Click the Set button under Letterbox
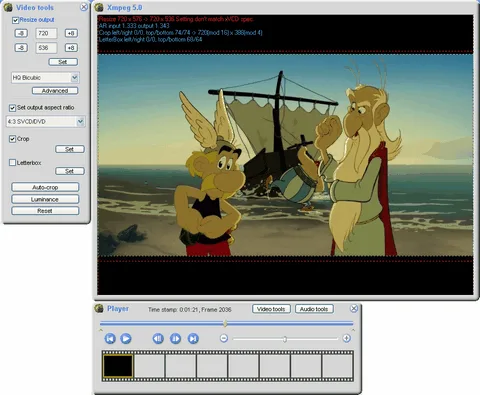The image size is (480, 395). click(x=70, y=171)
